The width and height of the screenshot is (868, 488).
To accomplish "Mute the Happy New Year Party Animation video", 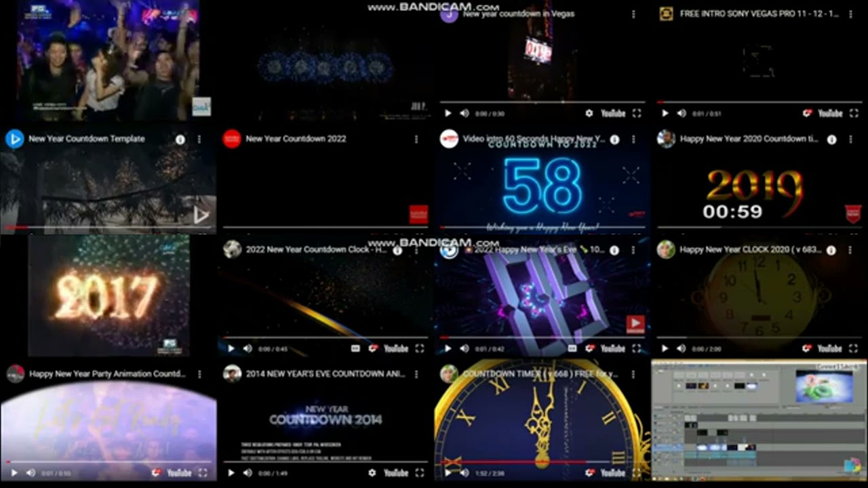I will [x=31, y=472].
